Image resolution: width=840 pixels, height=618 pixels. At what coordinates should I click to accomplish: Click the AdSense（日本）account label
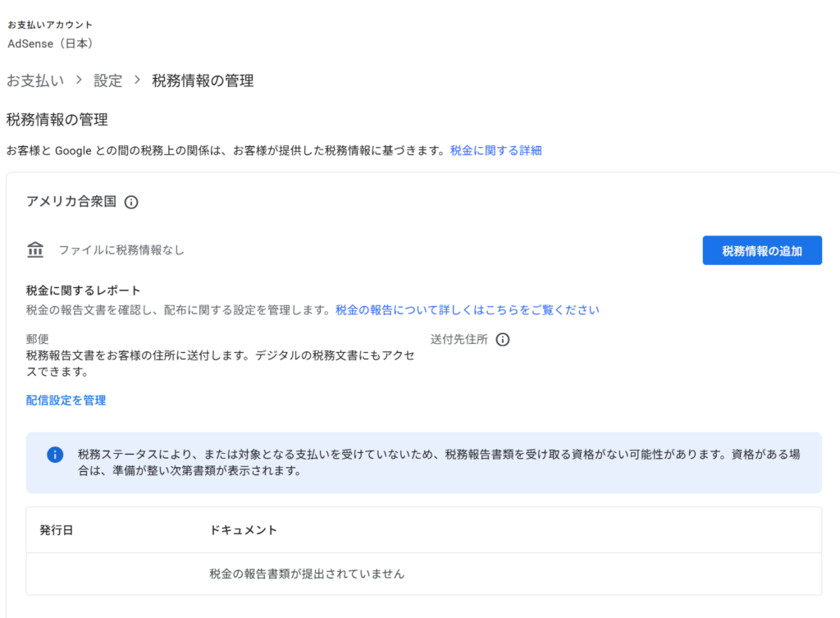pyautogui.click(x=51, y=43)
